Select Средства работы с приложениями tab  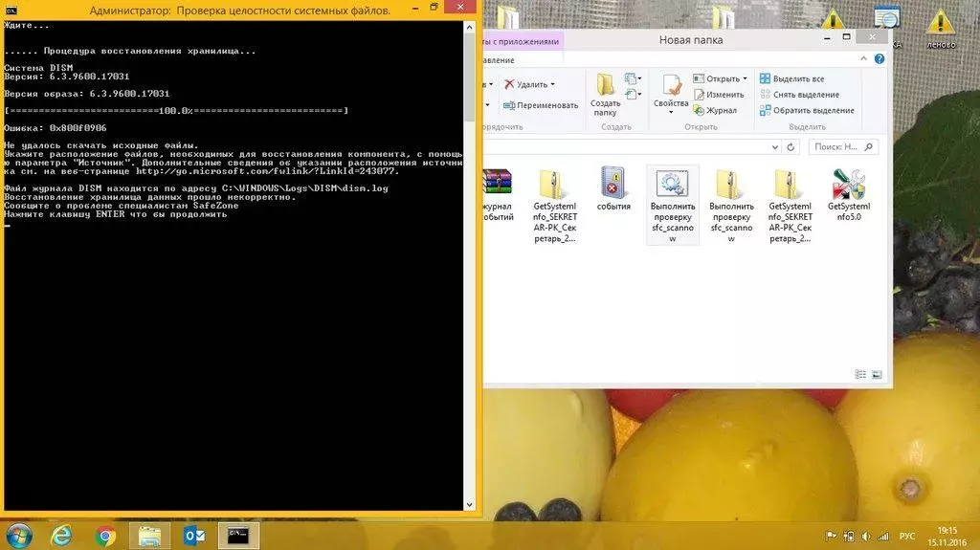(523, 41)
